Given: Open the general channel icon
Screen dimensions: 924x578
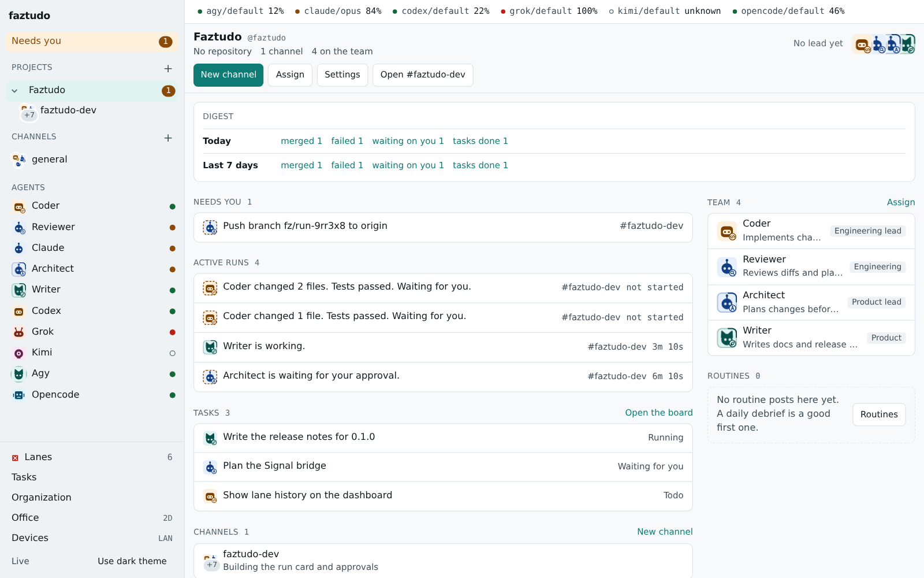Looking at the screenshot, I should [19, 160].
